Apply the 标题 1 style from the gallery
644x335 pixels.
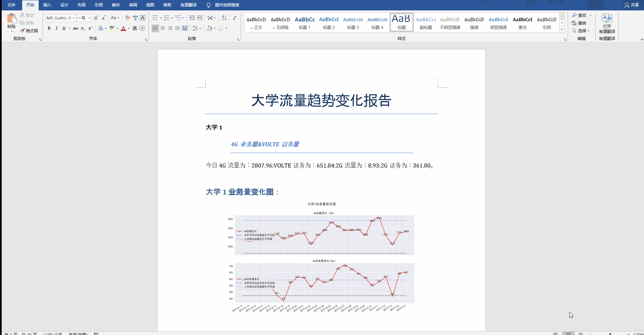click(305, 22)
